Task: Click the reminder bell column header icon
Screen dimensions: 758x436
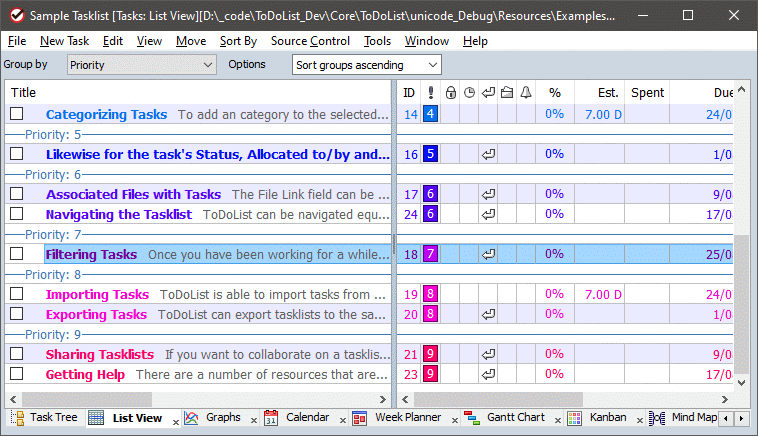Action: pyautogui.click(x=526, y=93)
